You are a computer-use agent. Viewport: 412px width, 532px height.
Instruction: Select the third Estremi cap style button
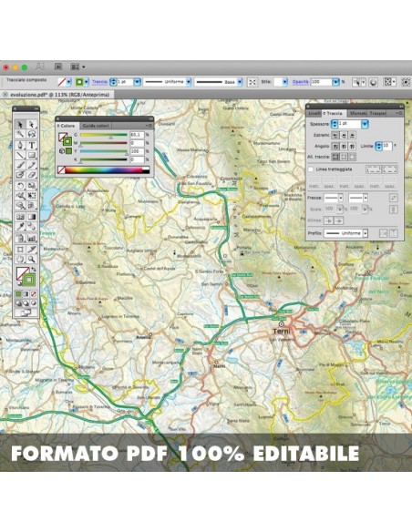pyautogui.click(x=352, y=136)
